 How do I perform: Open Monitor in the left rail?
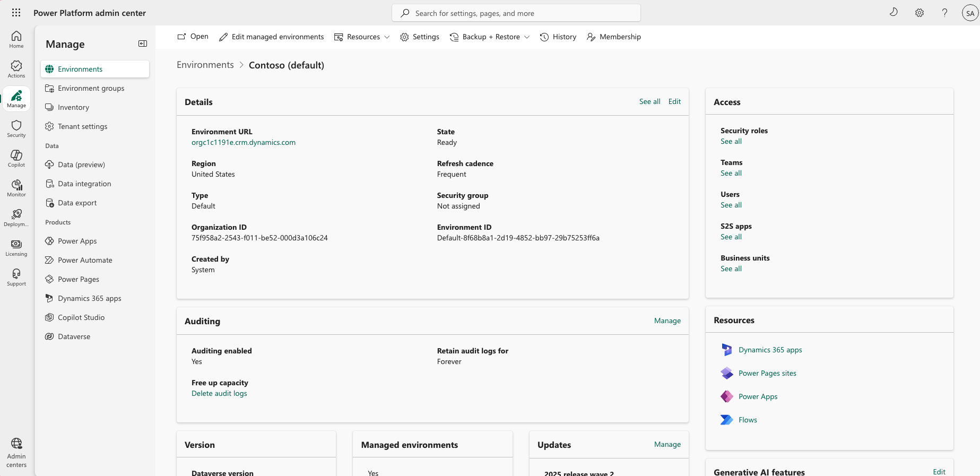(x=16, y=188)
